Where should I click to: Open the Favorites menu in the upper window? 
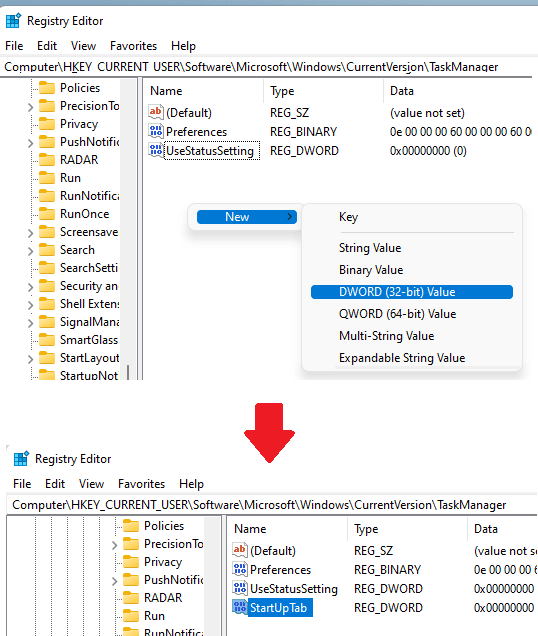coord(133,46)
